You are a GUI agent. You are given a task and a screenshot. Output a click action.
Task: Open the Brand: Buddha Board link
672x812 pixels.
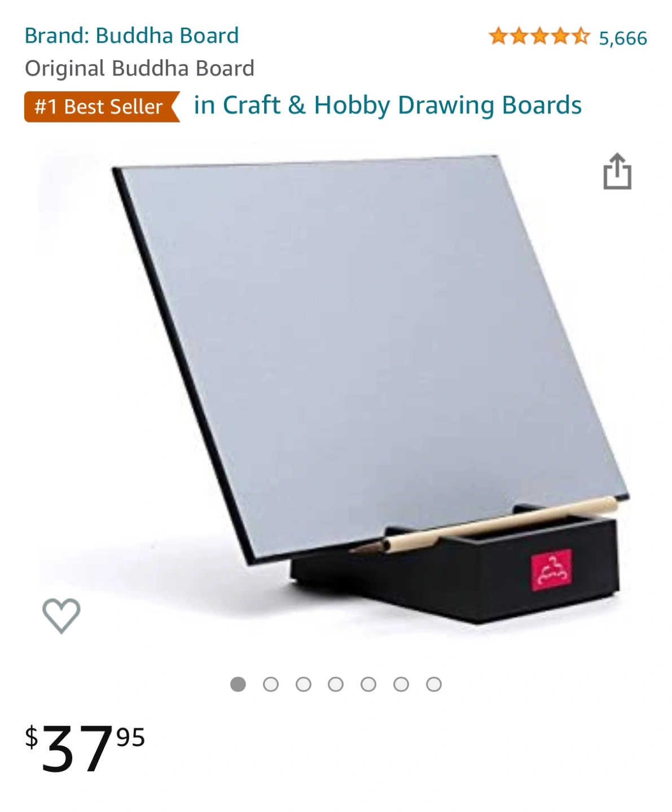131,36
